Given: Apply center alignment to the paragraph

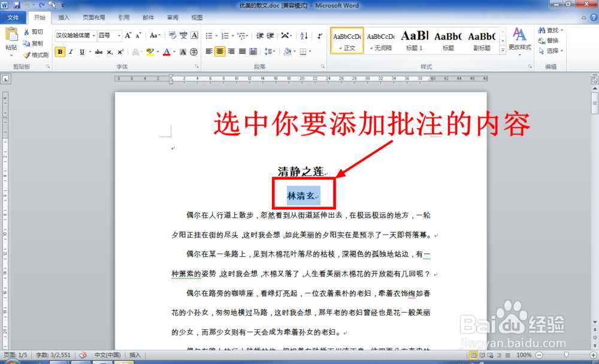Looking at the screenshot, I should 220,51.
